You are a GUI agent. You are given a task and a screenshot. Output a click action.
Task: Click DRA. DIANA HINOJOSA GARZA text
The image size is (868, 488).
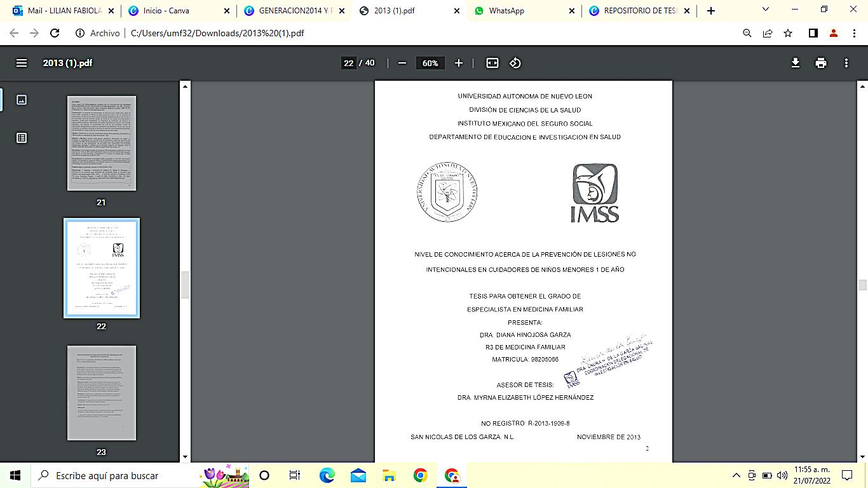click(525, 335)
